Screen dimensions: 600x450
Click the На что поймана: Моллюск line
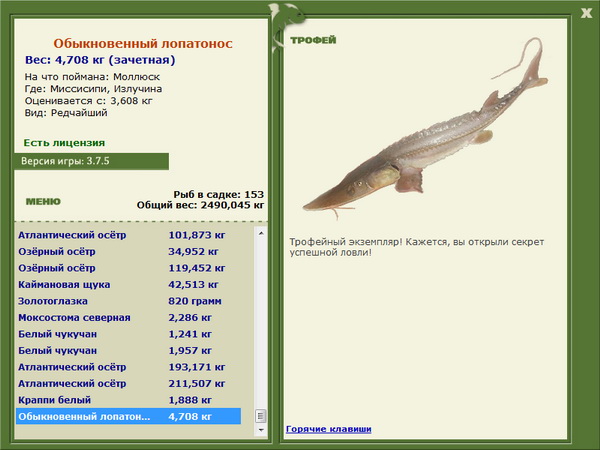(x=92, y=77)
